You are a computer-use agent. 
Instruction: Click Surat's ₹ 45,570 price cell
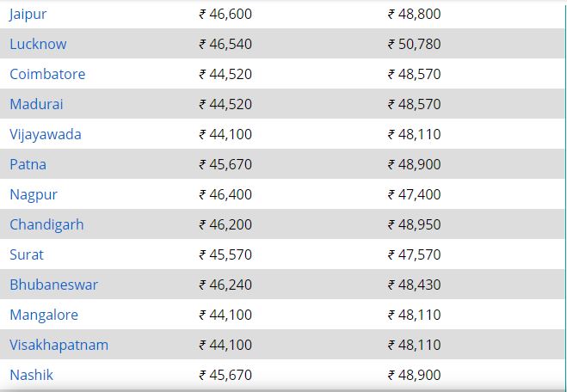tap(225, 254)
